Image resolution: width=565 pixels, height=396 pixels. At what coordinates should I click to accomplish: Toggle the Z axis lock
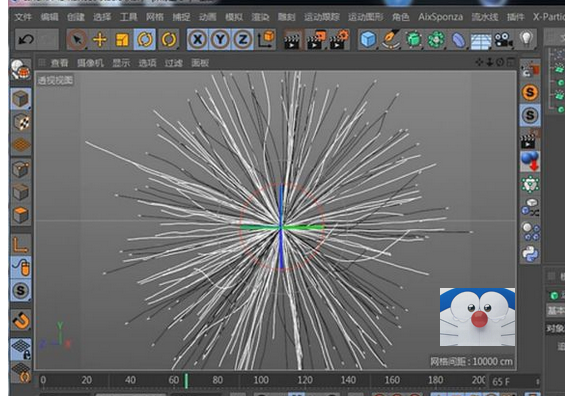point(243,39)
